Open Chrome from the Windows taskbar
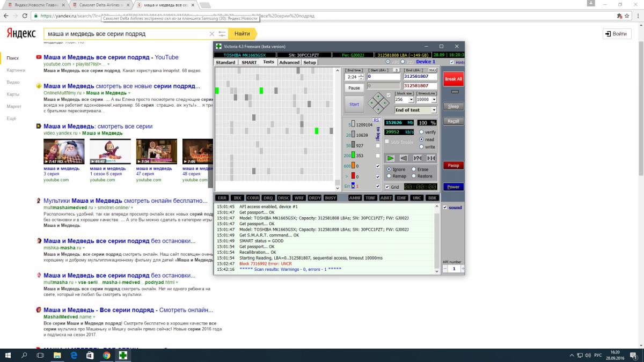Viewport: 644px width, 362px height. tap(106, 355)
